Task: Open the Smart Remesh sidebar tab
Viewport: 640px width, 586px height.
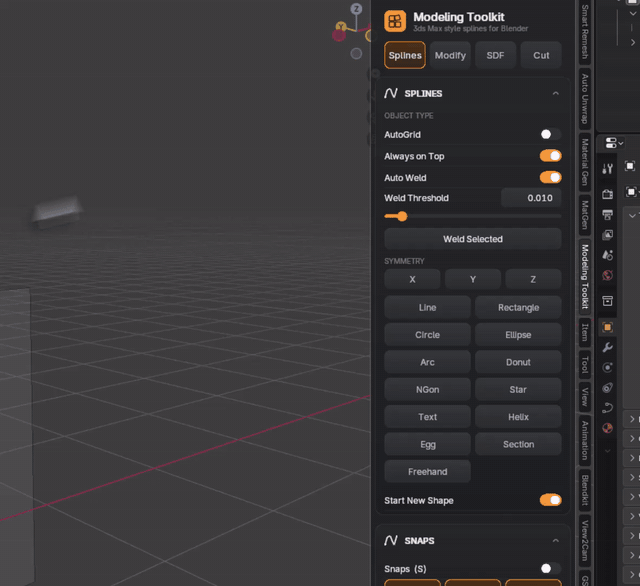Action: [x=585, y=31]
